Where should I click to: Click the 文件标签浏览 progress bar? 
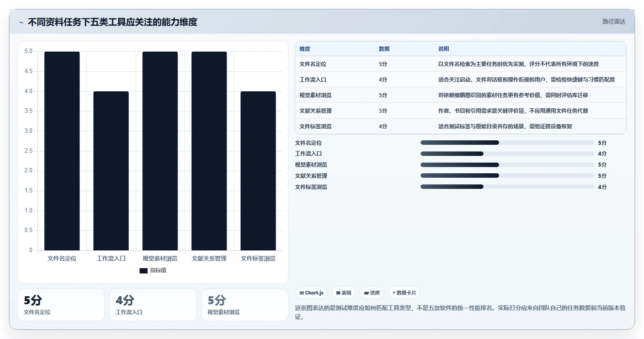[508, 187]
